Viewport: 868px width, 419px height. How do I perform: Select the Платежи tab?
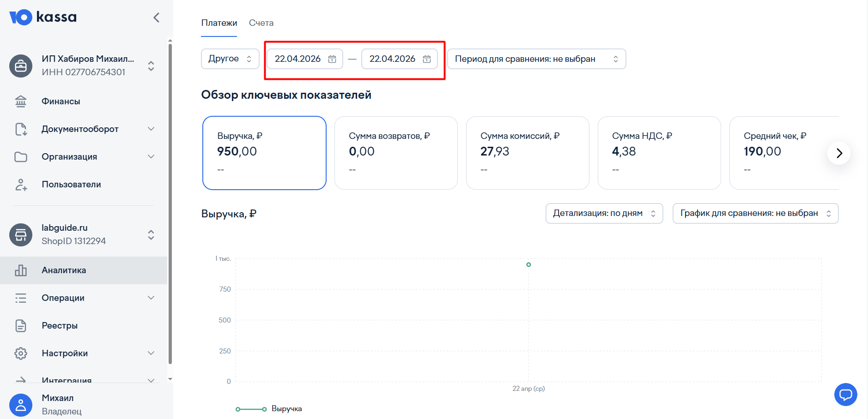[x=219, y=23]
